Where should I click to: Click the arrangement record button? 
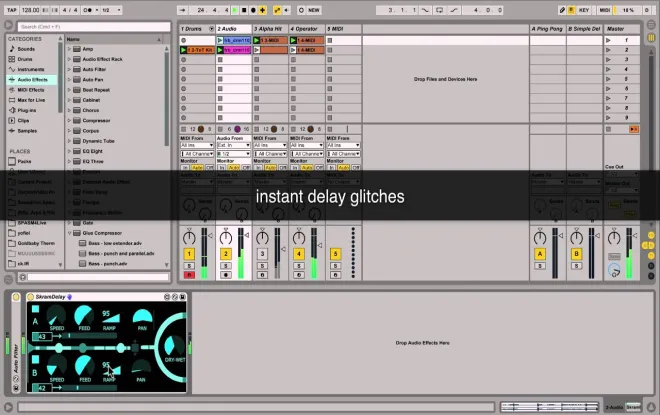click(253, 10)
